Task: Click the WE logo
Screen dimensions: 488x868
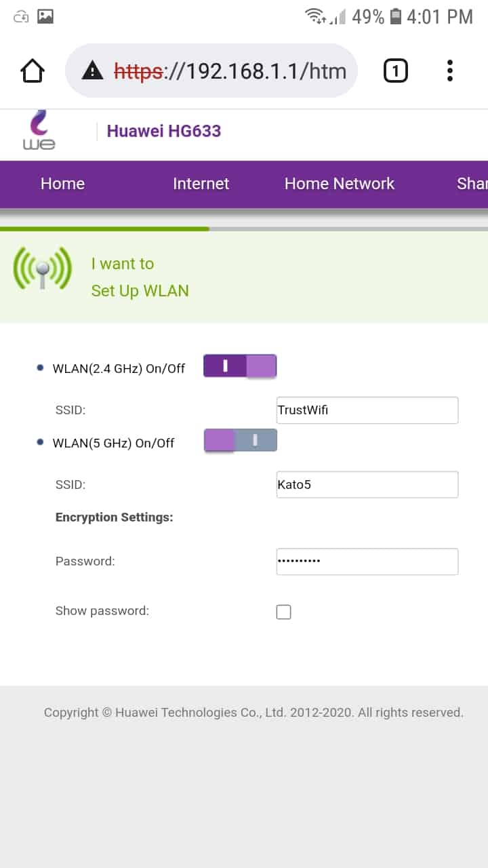Action: pyautogui.click(x=39, y=131)
